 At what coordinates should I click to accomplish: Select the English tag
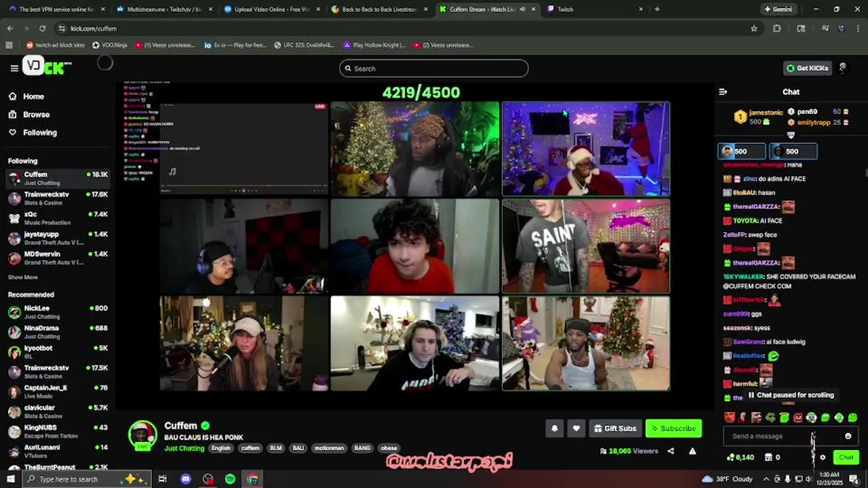pyautogui.click(x=220, y=448)
